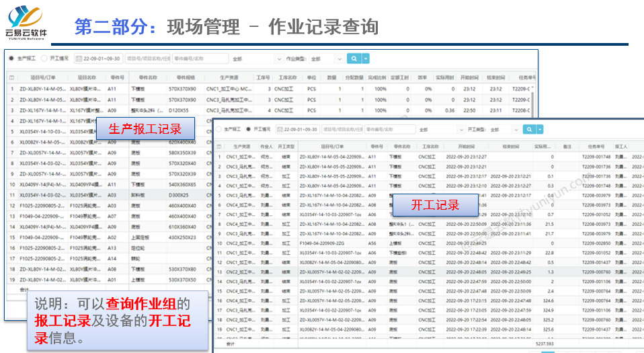
Task: Select 生产报工 radio in the back window
Action: tap(11, 58)
